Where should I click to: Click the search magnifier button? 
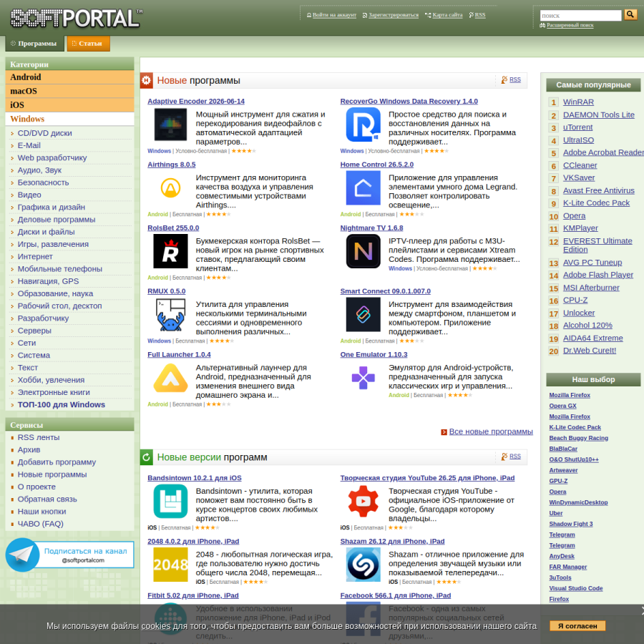pos(630,15)
